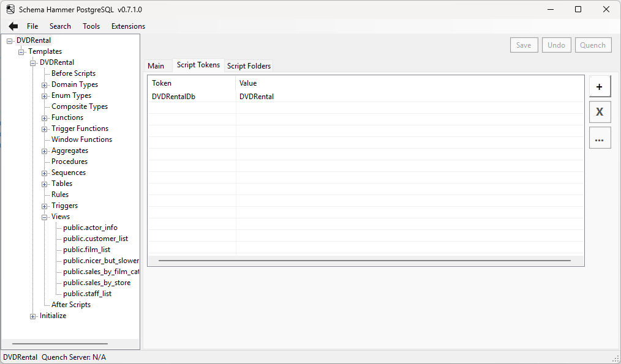Switch to the Main tab

point(157,65)
